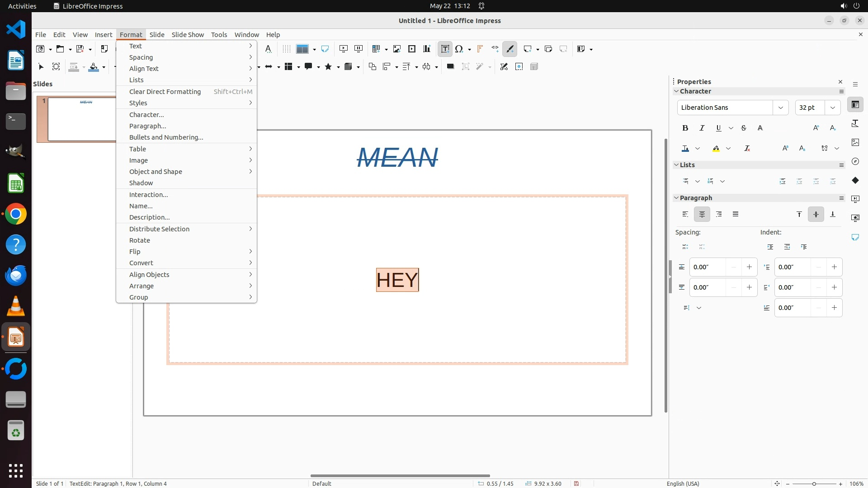Open Character... from the Format menu
Image resolution: width=868 pixels, height=488 pixels.
point(146,115)
